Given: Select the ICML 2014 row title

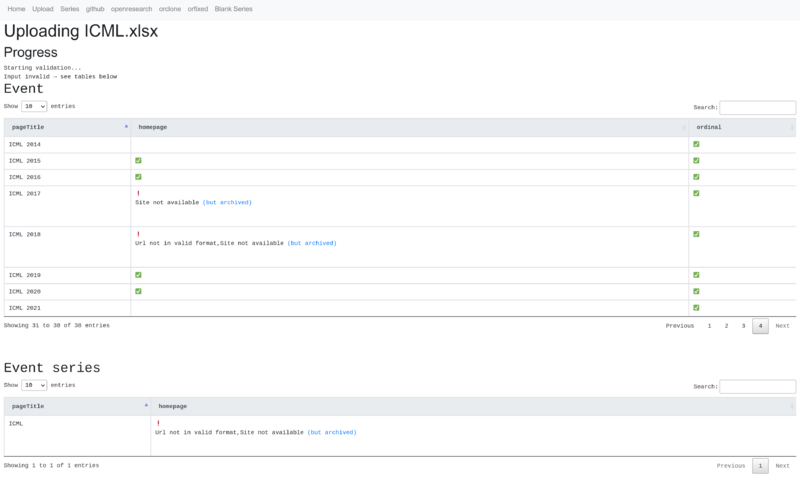Looking at the screenshot, I should pyautogui.click(x=24, y=145).
